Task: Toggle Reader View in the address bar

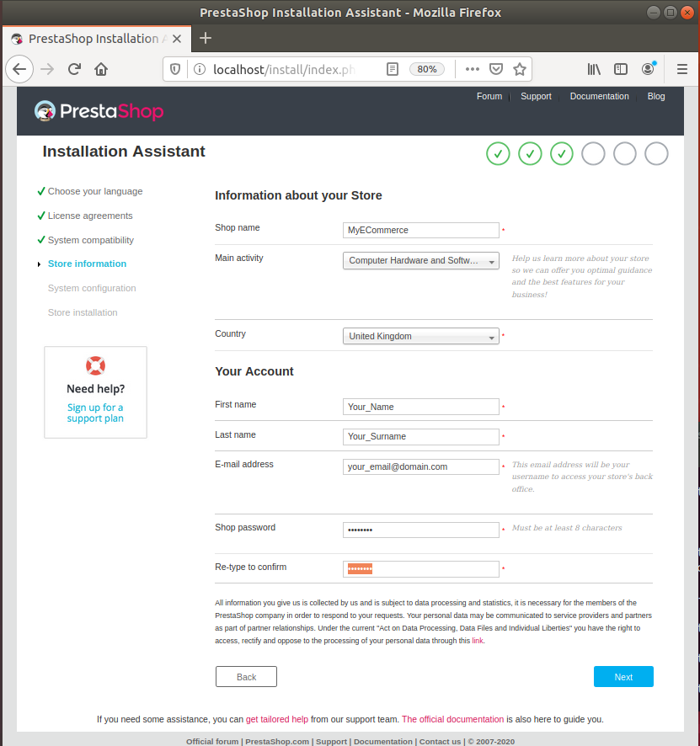Action: click(x=393, y=69)
